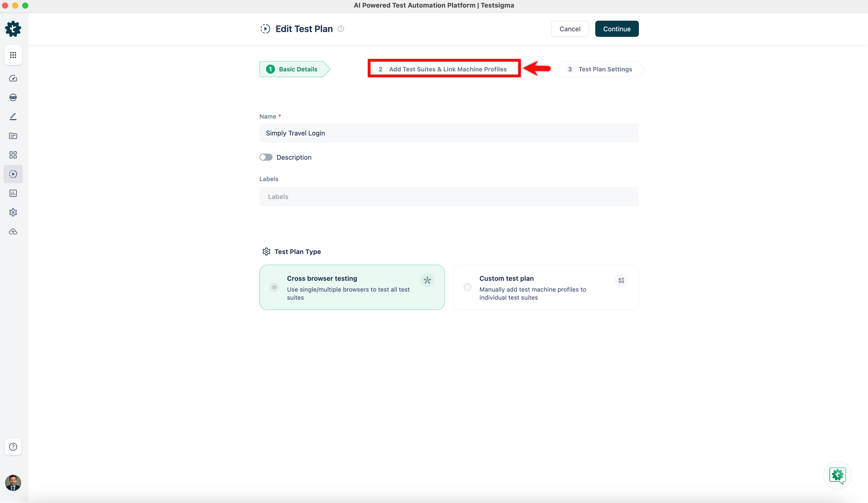The image size is (868, 503).
Task: Toggle the Description switch on
Action: pyautogui.click(x=266, y=157)
